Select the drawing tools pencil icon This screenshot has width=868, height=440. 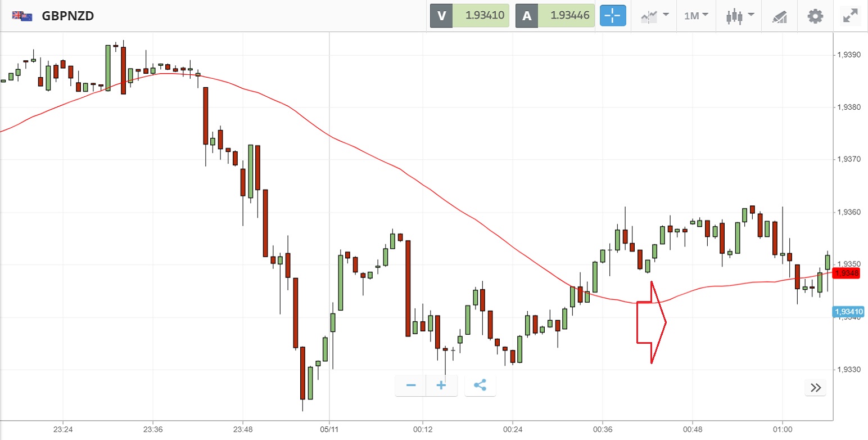click(x=780, y=16)
